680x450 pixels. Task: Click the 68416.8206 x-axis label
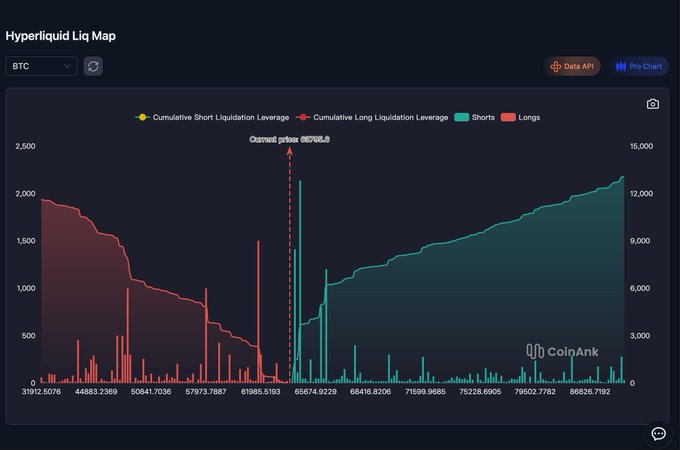pos(370,391)
